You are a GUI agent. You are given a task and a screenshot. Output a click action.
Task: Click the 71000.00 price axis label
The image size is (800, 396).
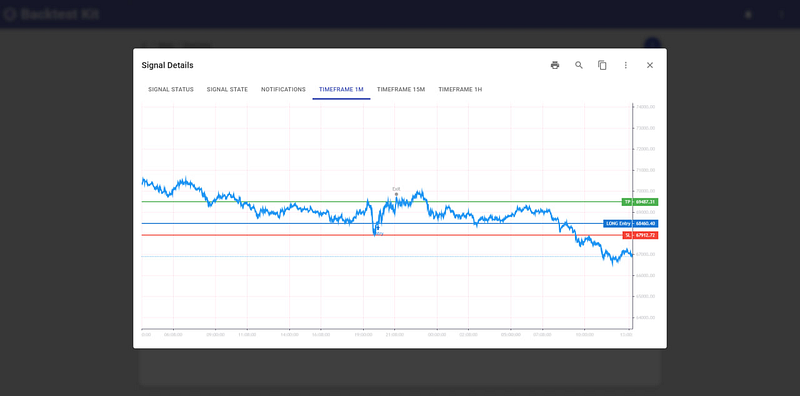pos(645,170)
